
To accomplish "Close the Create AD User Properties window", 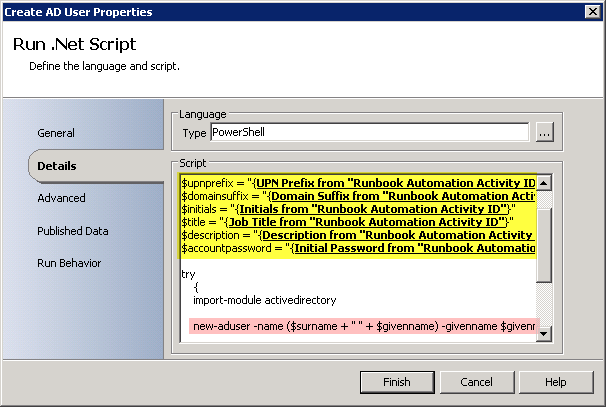I will click(591, 11).
